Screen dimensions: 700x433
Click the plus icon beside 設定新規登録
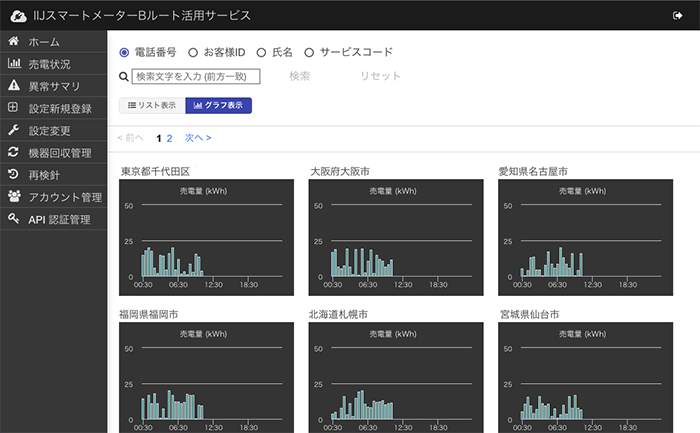pos(14,108)
